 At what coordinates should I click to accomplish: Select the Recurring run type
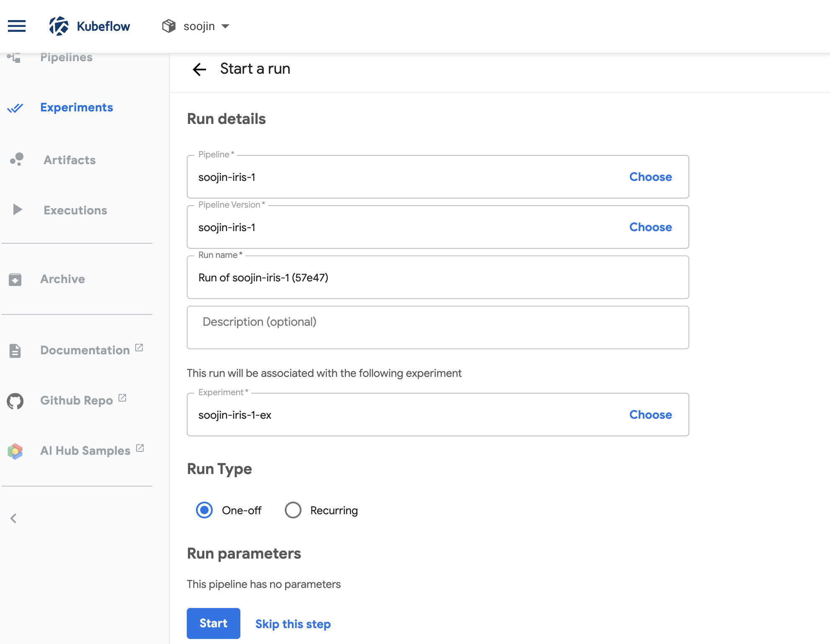pyautogui.click(x=293, y=510)
